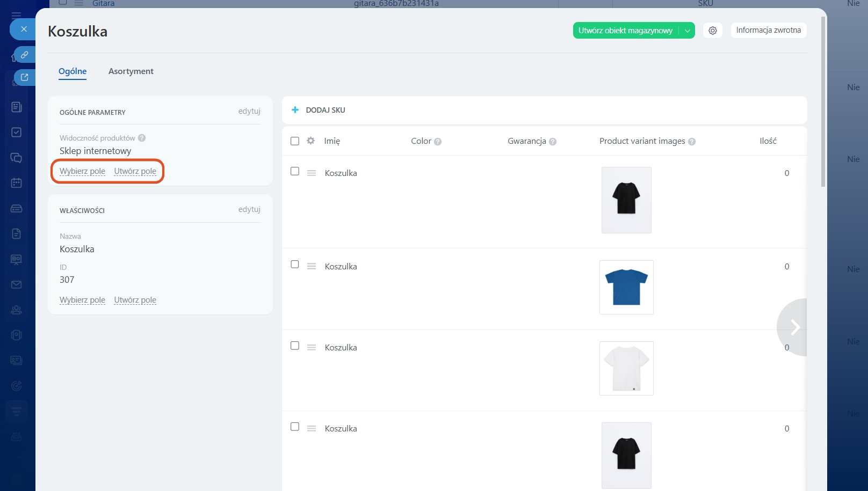
Task: Click help icon next to Color column
Action: (x=438, y=142)
